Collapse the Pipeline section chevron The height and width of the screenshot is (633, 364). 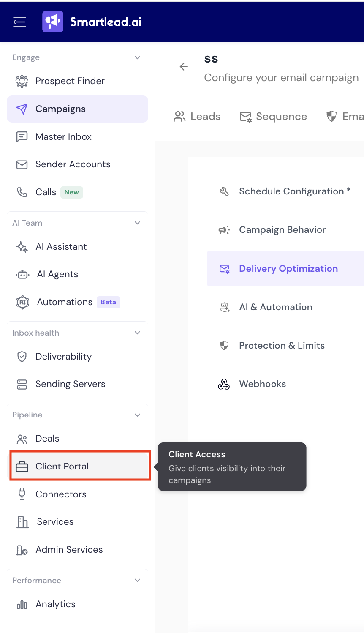(137, 415)
